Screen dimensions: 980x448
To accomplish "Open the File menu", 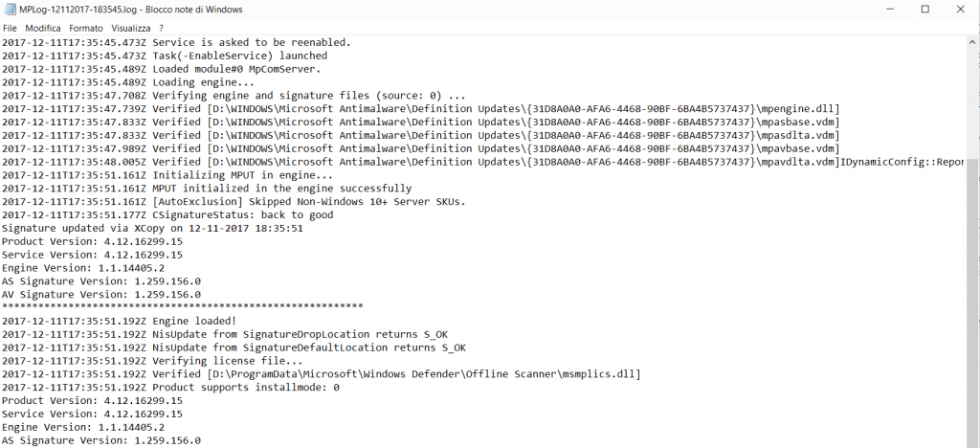I will point(10,28).
